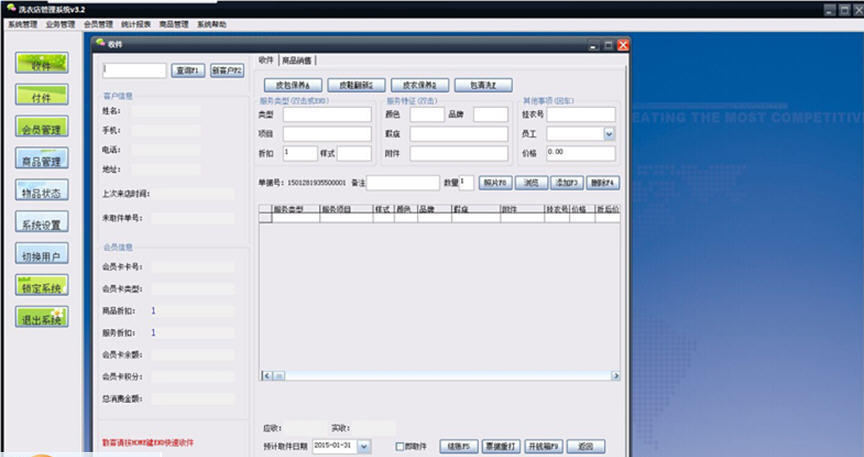Click the 照片F8 button

point(495,183)
